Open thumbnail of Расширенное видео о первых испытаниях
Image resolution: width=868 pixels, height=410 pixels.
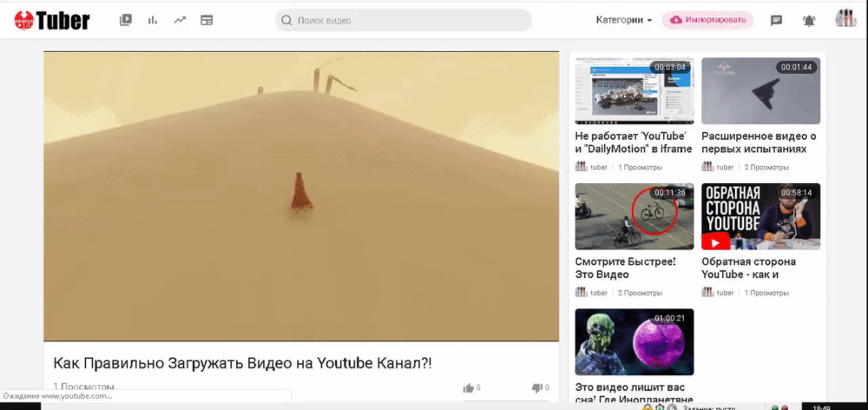[x=760, y=91]
